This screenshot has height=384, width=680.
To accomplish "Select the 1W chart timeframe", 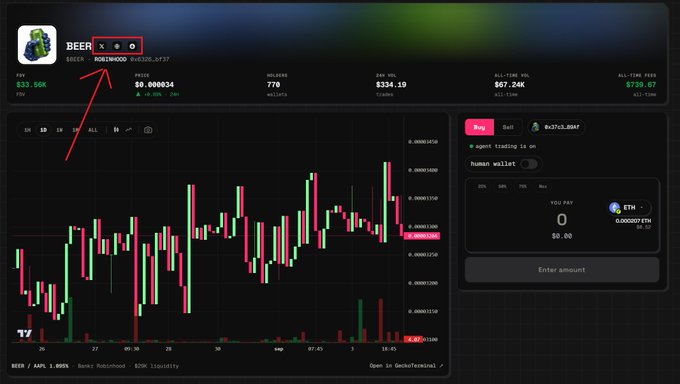I will click(59, 130).
